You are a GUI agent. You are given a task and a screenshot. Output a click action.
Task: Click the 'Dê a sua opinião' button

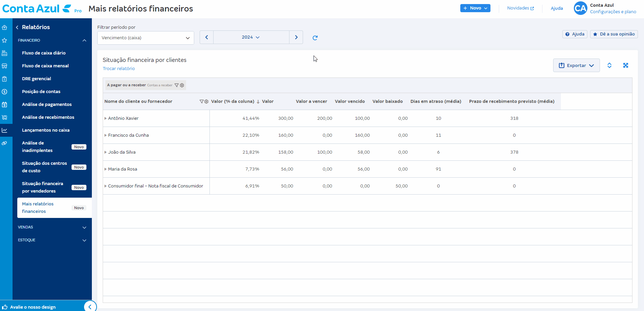(x=614, y=34)
